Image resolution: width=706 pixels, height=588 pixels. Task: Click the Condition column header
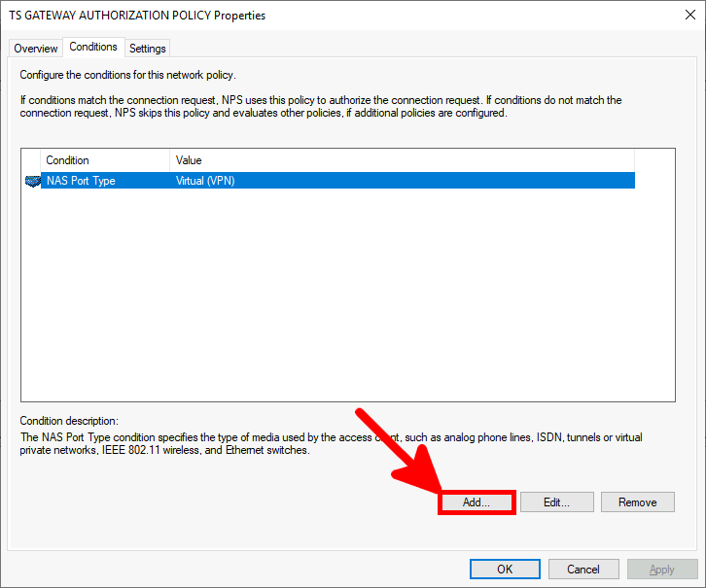tap(105, 160)
